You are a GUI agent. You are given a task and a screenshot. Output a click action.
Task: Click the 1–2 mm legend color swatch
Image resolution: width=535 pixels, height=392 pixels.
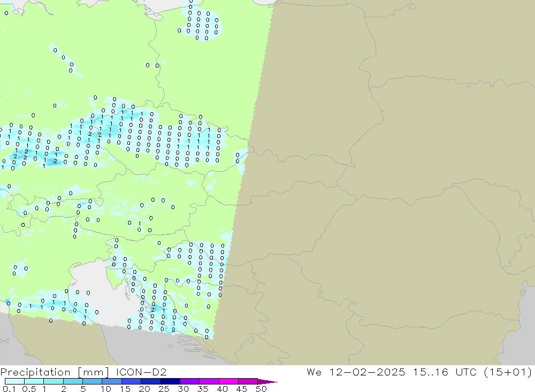(53, 381)
